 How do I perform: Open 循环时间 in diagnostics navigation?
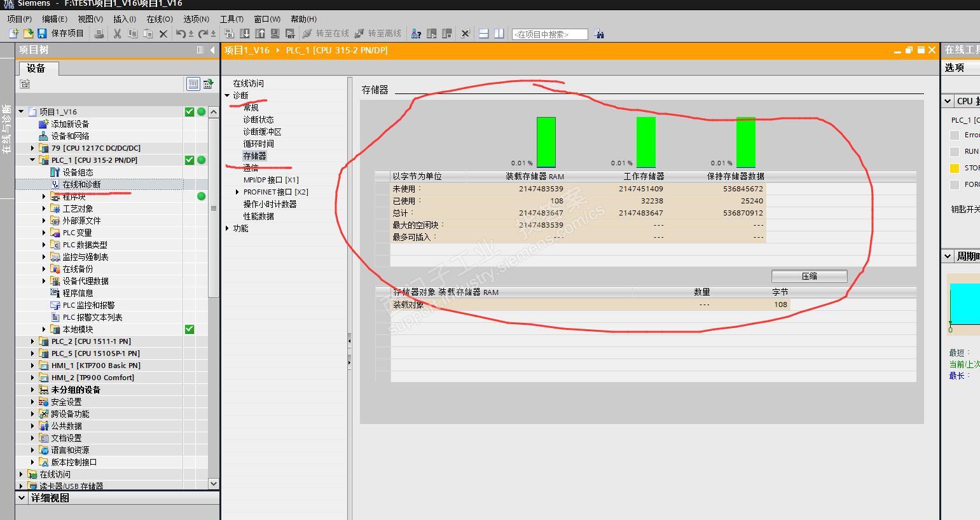pyautogui.click(x=258, y=144)
